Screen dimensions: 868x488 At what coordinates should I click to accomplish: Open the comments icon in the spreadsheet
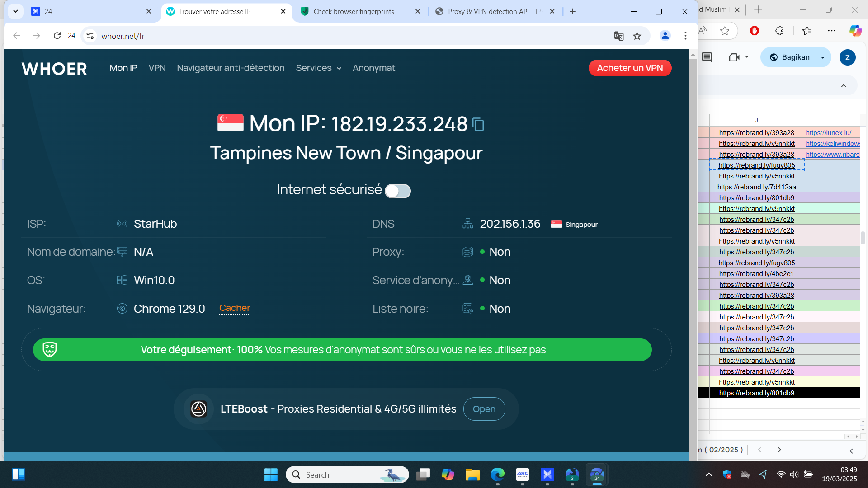click(707, 57)
